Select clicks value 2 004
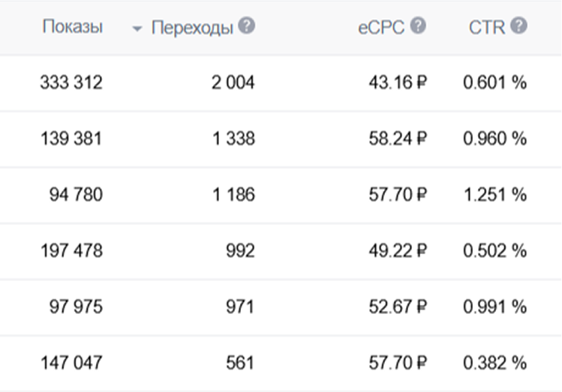Image resolution: width=562 pixels, height=392 pixels. tap(233, 82)
